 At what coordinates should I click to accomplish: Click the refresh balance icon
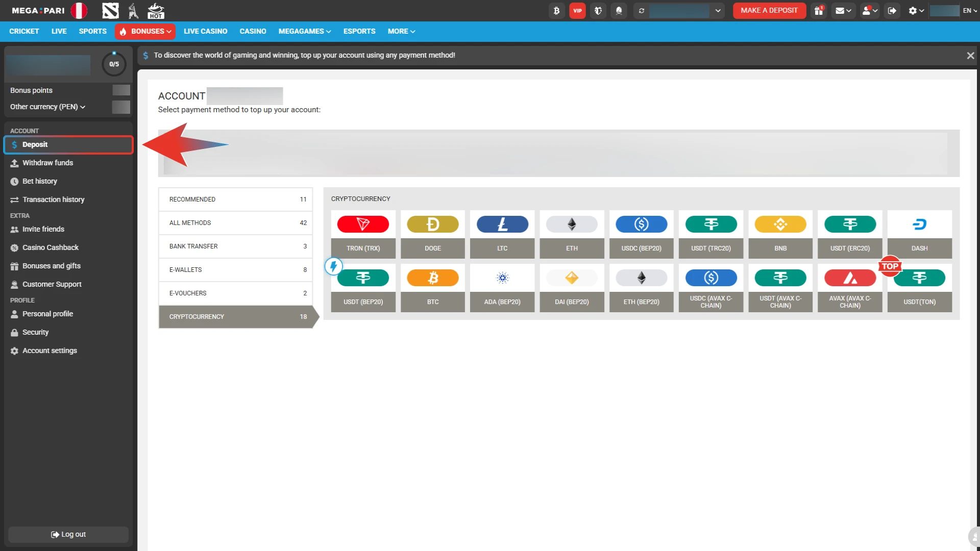[x=642, y=11]
